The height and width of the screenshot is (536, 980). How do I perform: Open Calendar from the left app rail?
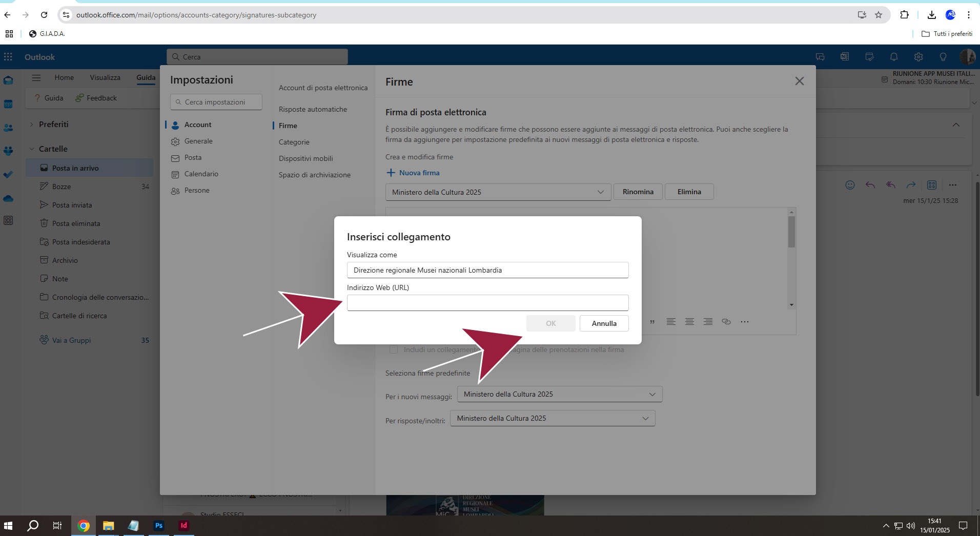tap(8, 104)
